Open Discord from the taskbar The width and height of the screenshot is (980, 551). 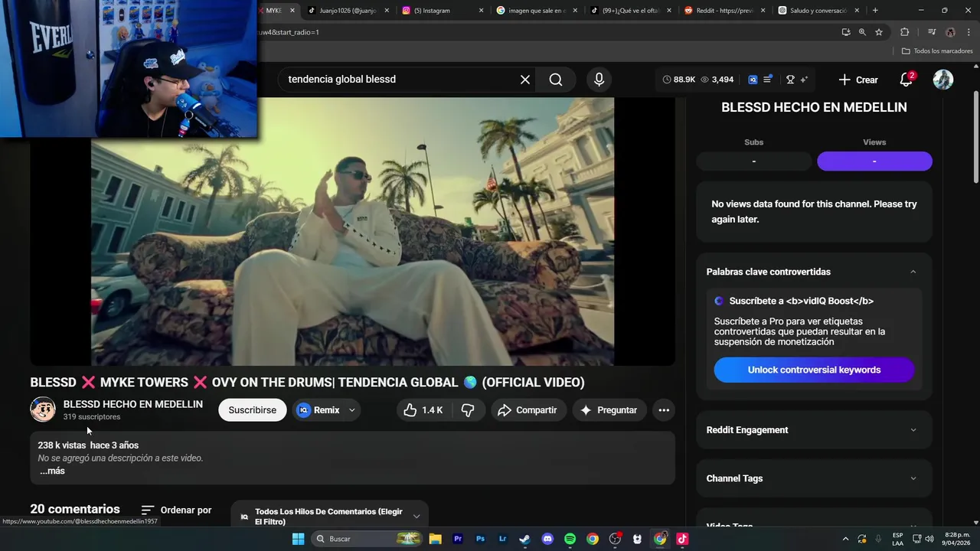(547, 539)
